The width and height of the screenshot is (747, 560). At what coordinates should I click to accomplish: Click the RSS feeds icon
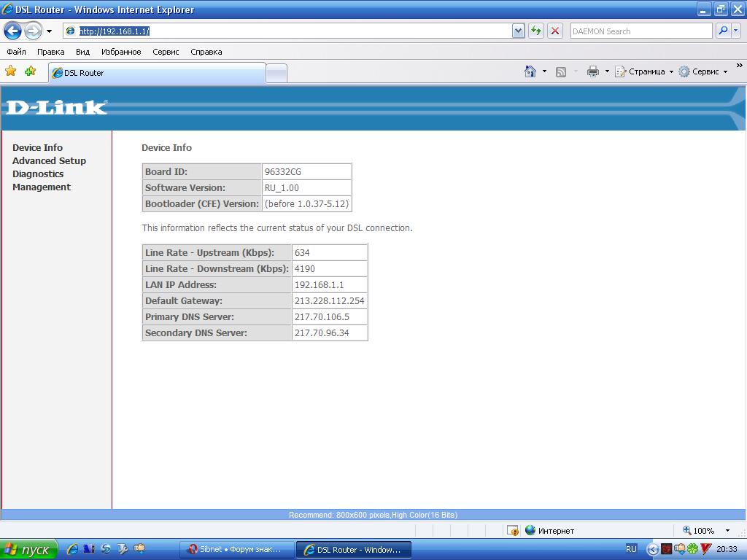(x=561, y=72)
